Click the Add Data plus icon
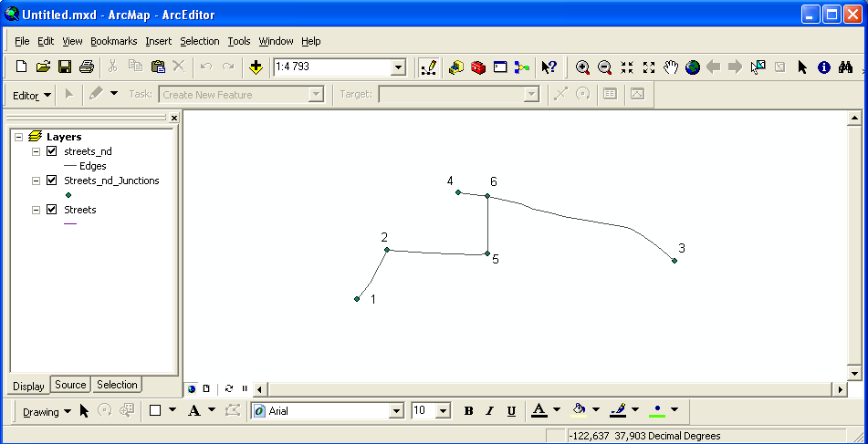The height and width of the screenshot is (444, 868). point(256,67)
